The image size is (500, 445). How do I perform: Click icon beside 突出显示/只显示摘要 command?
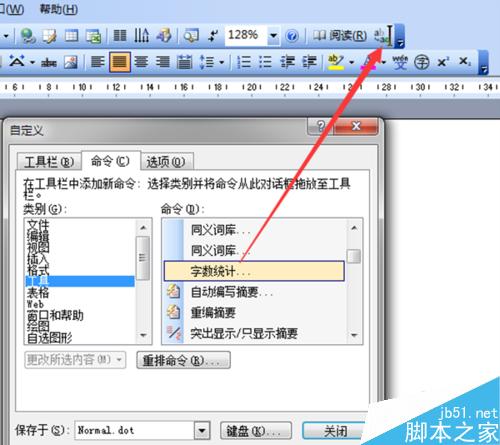174,333
